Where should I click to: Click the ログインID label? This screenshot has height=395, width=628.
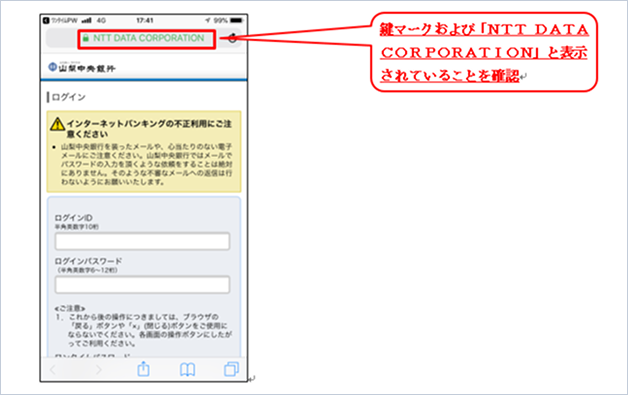coord(74,218)
